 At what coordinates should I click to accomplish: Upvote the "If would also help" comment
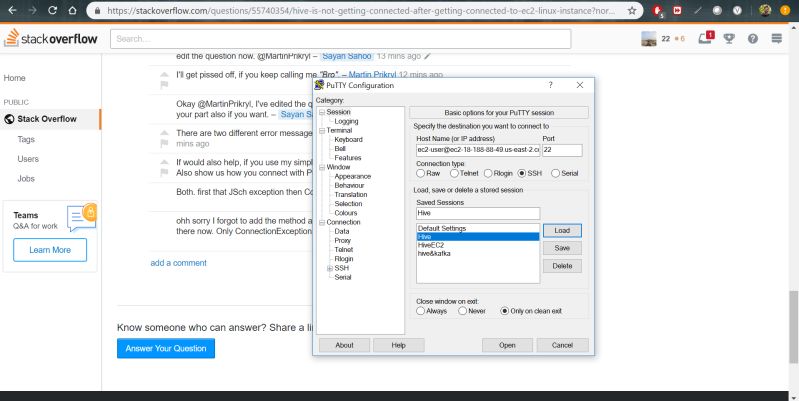[164, 163]
